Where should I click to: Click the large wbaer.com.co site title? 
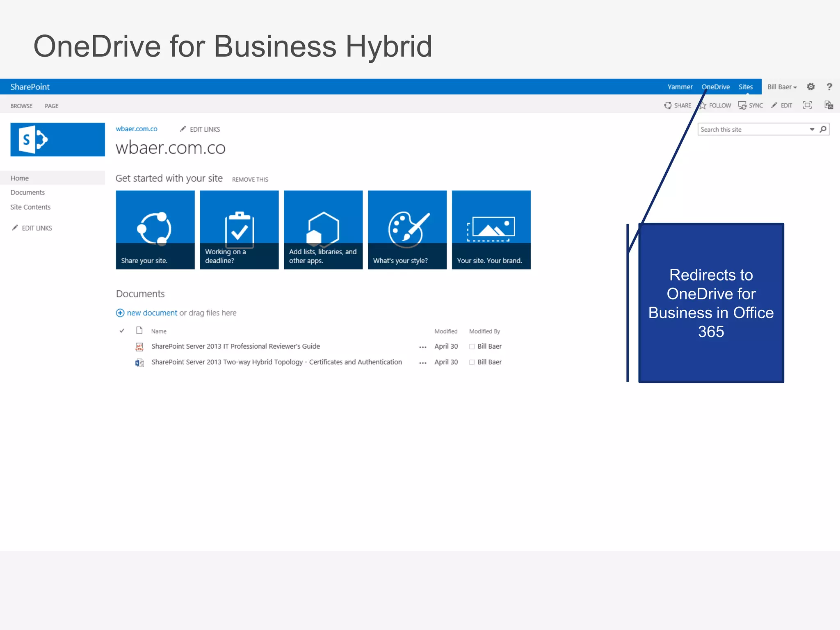pyautogui.click(x=170, y=148)
